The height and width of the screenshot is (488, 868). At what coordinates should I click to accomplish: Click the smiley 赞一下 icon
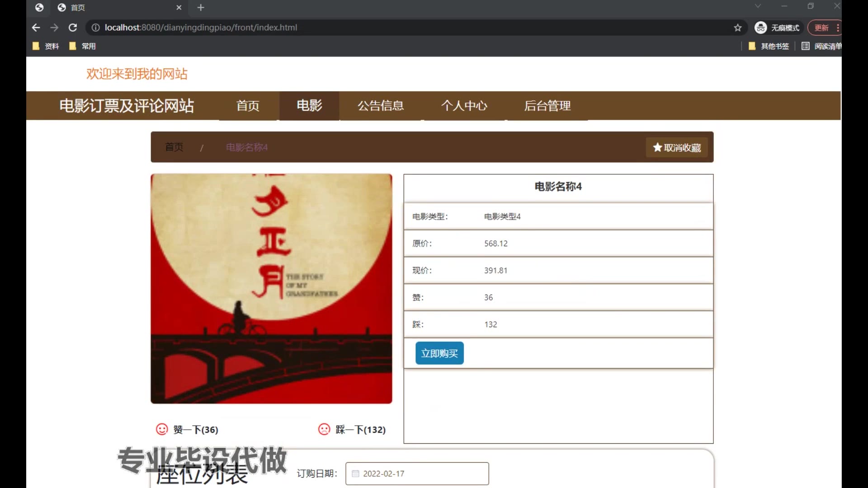(x=162, y=429)
